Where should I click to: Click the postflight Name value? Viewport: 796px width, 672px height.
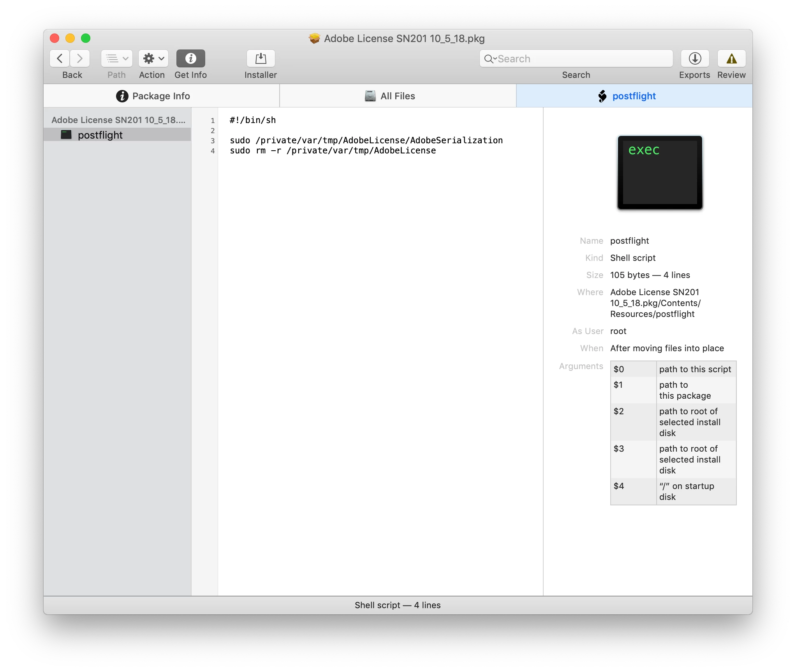pos(629,241)
